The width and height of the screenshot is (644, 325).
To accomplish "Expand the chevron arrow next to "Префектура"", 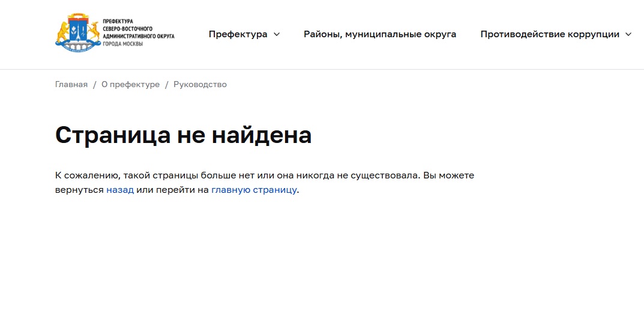I will (277, 34).
